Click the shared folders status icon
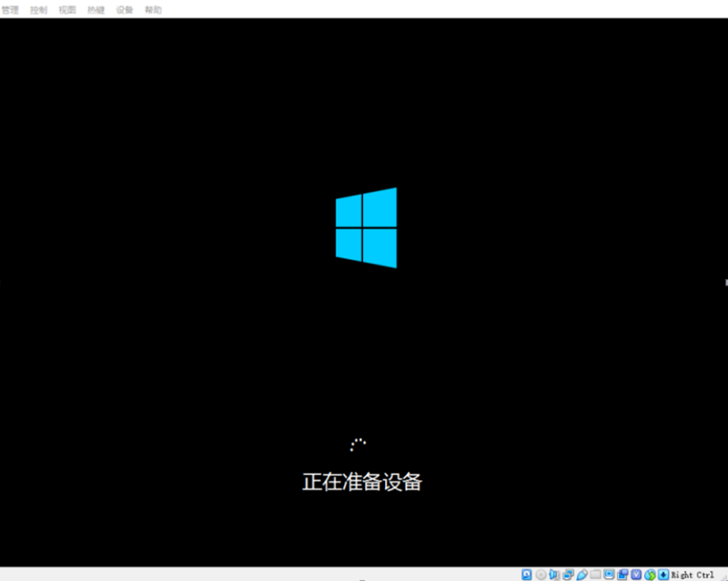The width and height of the screenshot is (728, 581). point(595,575)
